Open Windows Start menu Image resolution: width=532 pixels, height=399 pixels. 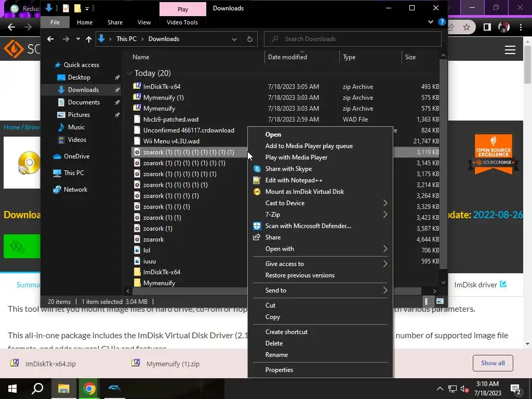pyautogui.click(x=12, y=389)
